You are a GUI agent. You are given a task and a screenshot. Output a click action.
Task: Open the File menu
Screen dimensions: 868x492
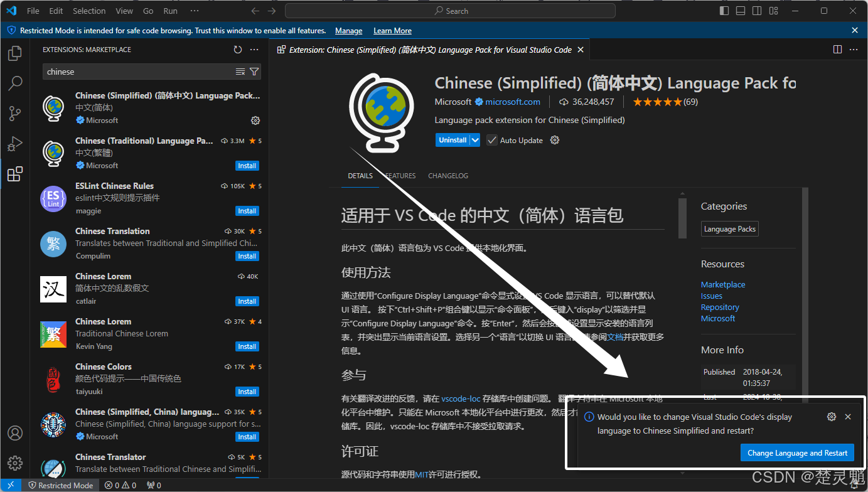pos(33,11)
